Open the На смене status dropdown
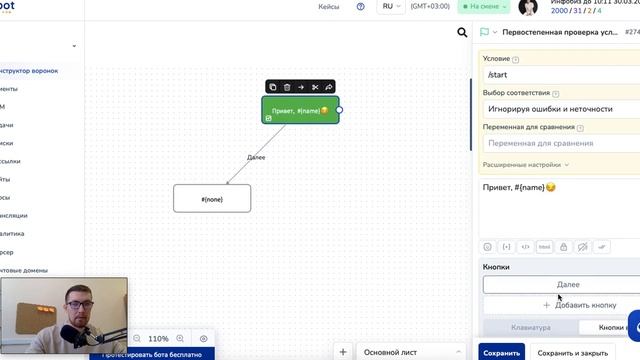Image resolution: width=640 pixels, height=360 pixels. (x=484, y=7)
